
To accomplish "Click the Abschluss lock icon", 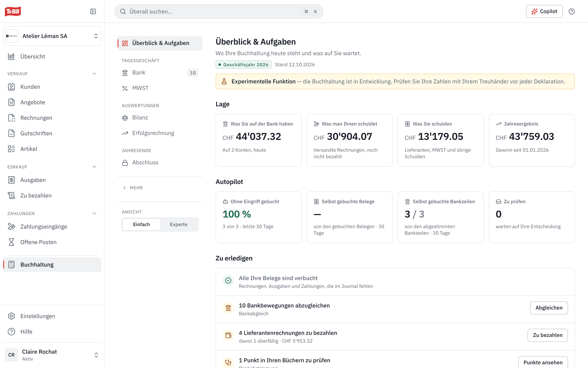I will pos(125,163).
